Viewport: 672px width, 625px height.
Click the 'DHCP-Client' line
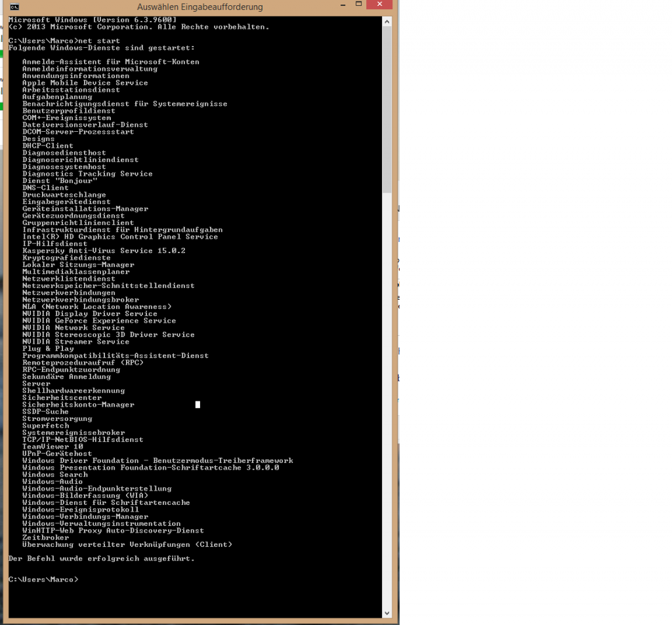click(48, 146)
